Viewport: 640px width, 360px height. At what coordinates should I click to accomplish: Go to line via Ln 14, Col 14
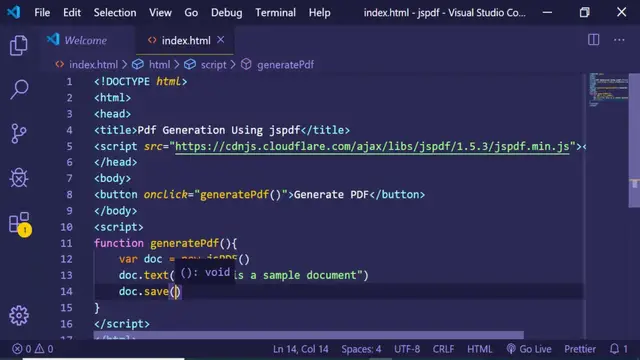coord(300,349)
